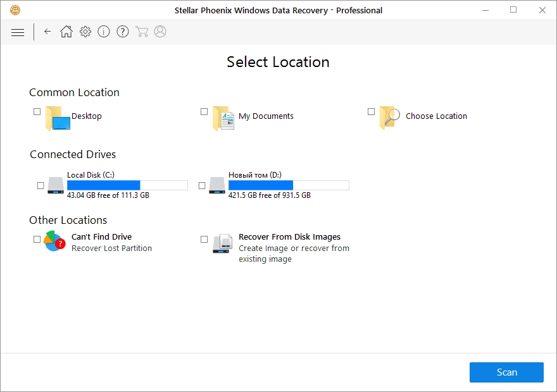Click the Local Disk (C:) label

click(x=91, y=175)
